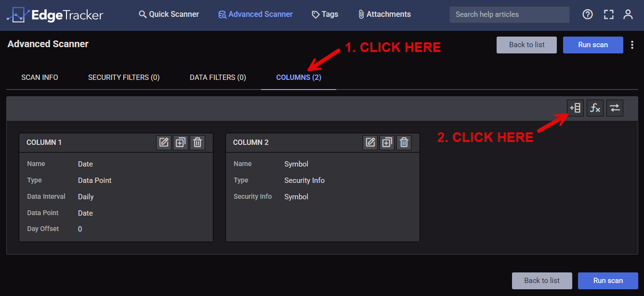Screen dimensions: 644x296
Task: Open the Security Filters tab
Action: tap(124, 77)
